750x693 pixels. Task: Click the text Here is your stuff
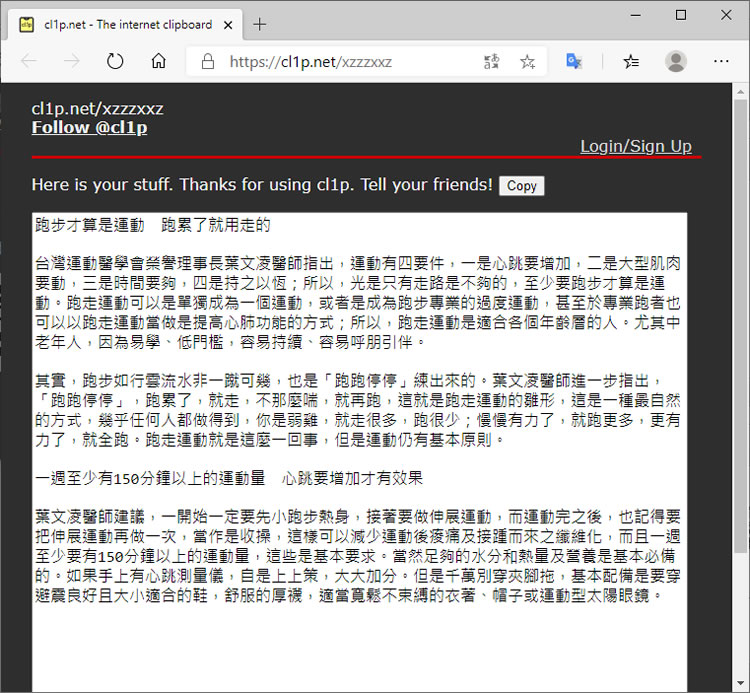(102, 185)
